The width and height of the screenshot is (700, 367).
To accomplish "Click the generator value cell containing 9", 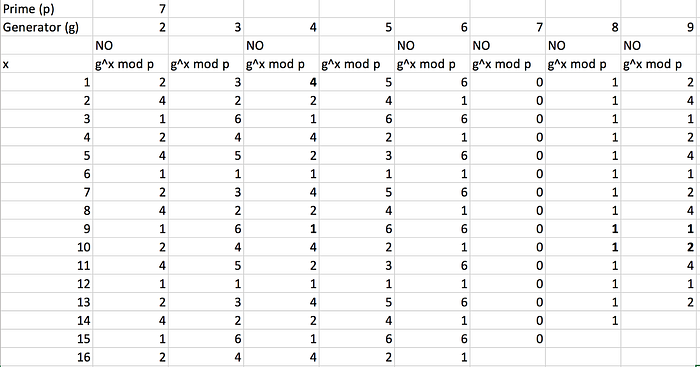I will pyautogui.click(x=660, y=27).
